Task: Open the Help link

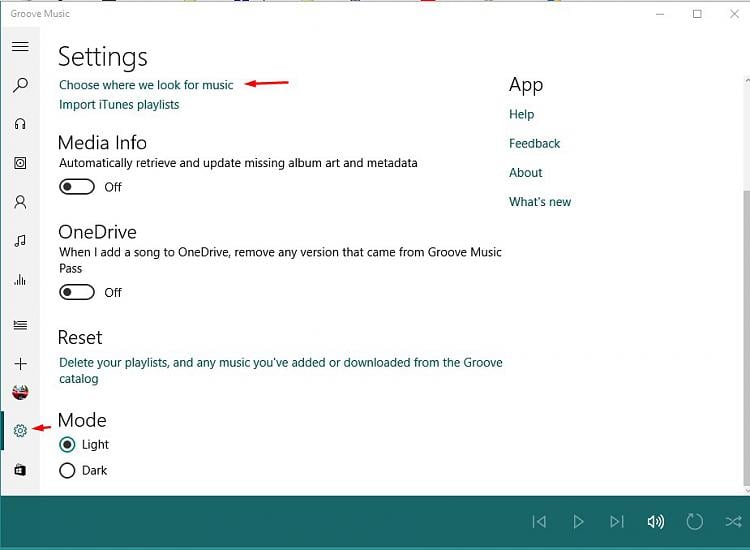Action: pos(521,114)
